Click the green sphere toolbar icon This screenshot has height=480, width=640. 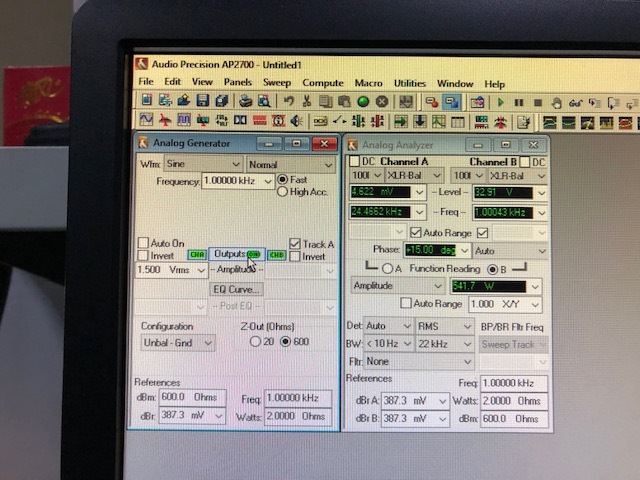click(363, 101)
